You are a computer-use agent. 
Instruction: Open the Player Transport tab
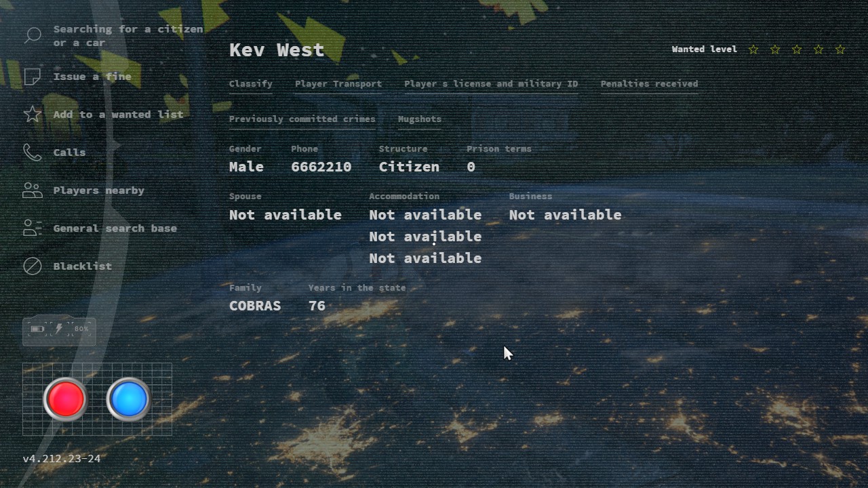(x=338, y=84)
